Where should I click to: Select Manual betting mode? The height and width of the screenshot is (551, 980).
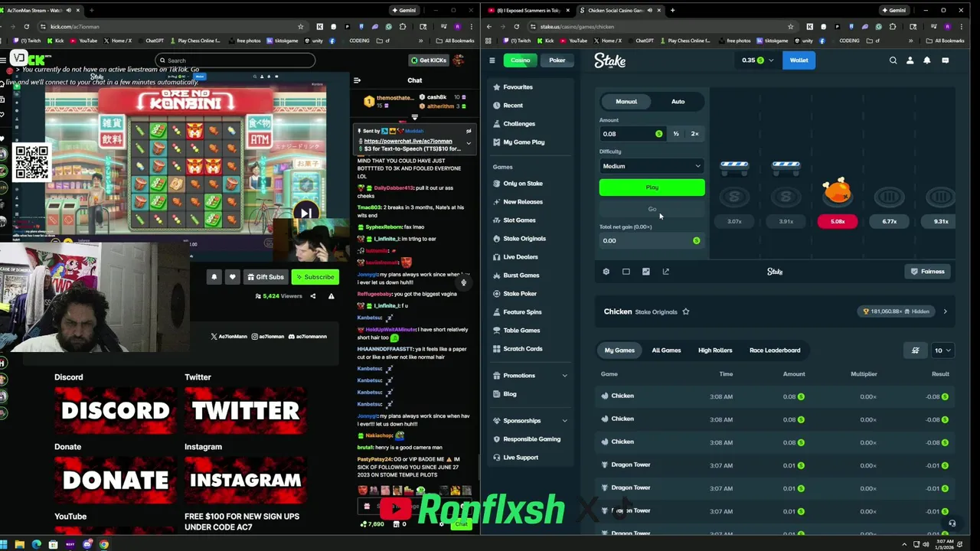point(626,102)
